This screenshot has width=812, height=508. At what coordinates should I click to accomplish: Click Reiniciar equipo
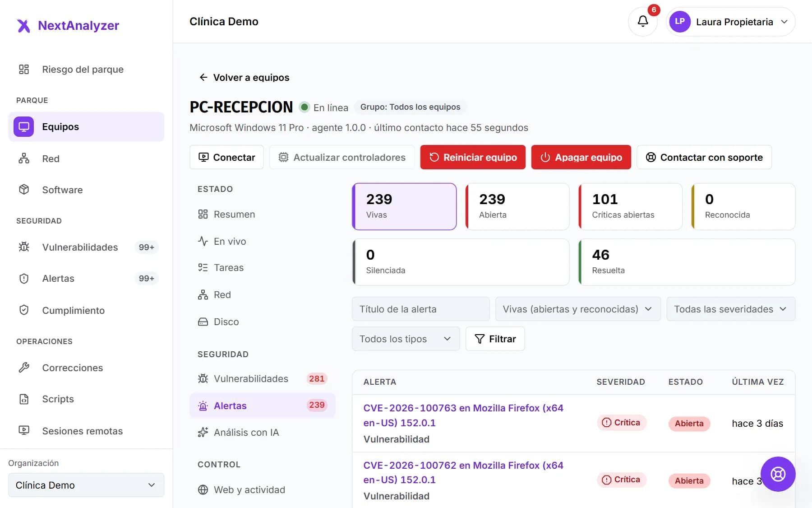tap(473, 157)
